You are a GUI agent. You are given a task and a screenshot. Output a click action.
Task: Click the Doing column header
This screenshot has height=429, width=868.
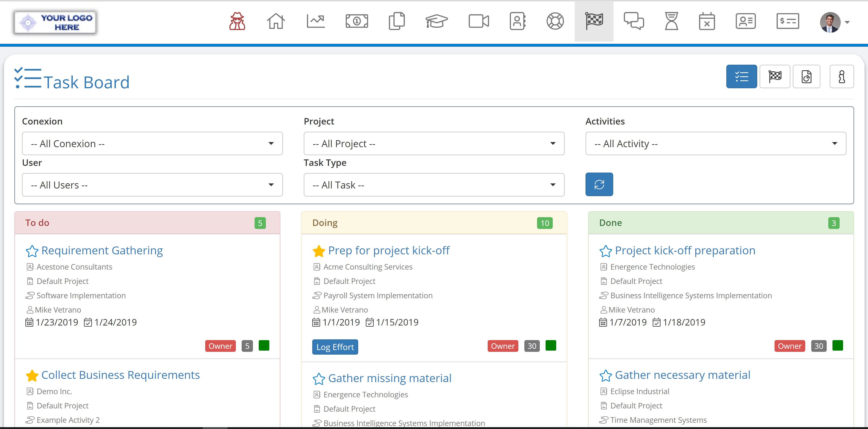point(434,223)
